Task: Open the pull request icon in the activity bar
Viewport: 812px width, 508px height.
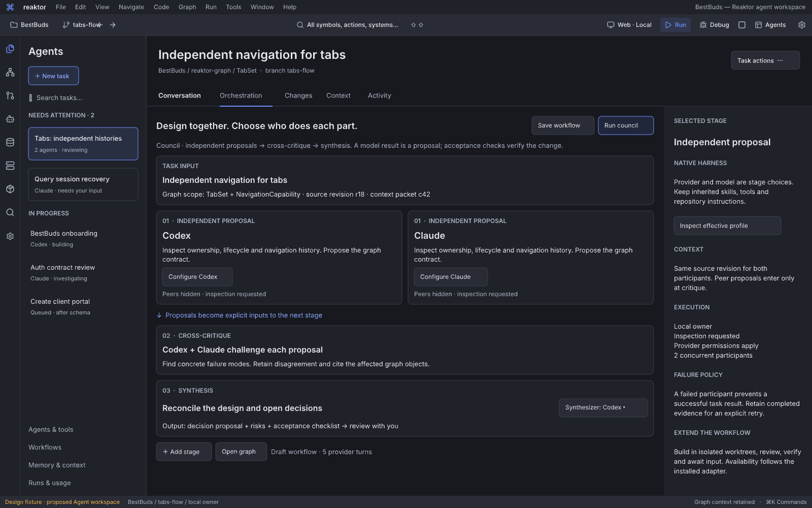Action: pyautogui.click(x=10, y=96)
